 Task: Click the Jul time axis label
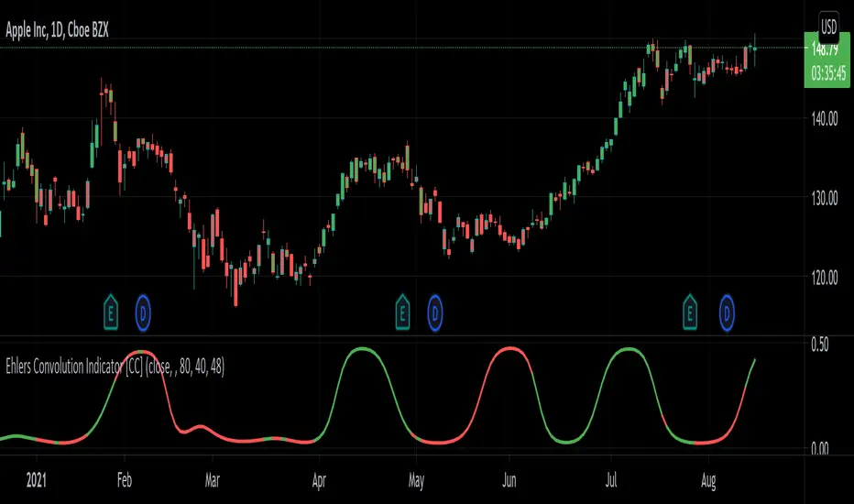tap(611, 480)
